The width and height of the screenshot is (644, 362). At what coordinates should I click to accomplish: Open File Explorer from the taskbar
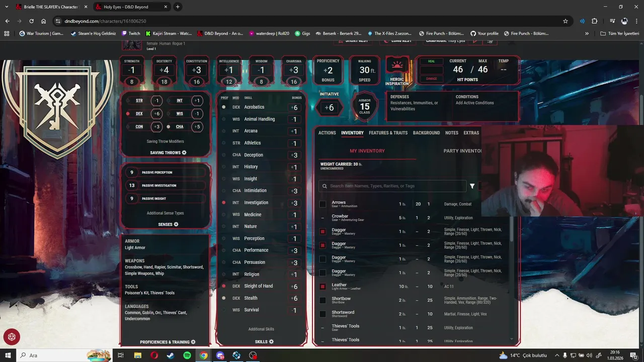click(x=137, y=355)
